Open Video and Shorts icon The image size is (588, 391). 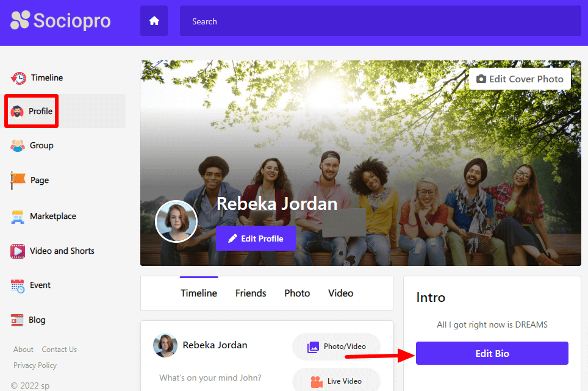point(18,251)
